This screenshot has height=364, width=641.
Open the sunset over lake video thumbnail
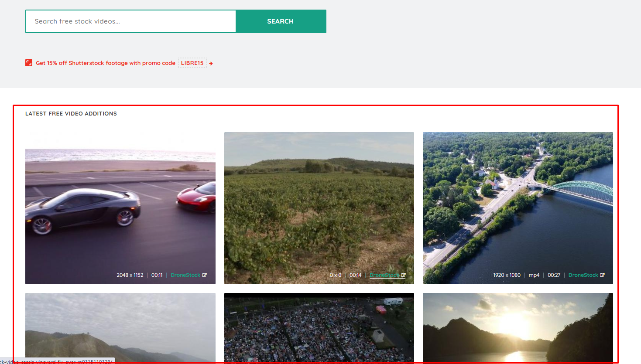coord(518,327)
